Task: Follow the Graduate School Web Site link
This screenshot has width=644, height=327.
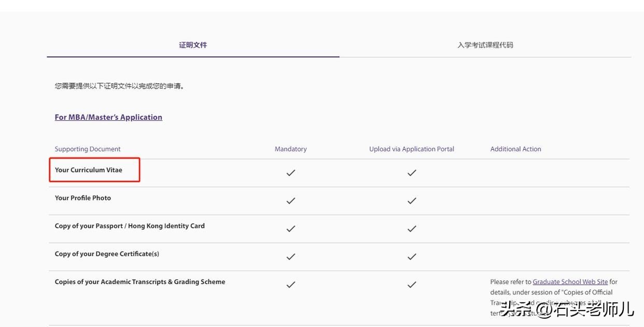Action: coord(570,282)
